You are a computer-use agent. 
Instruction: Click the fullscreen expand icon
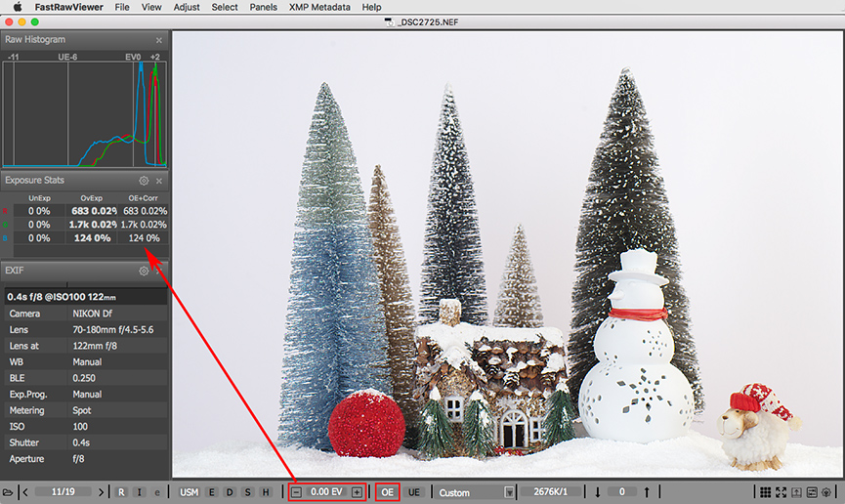tap(781, 492)
